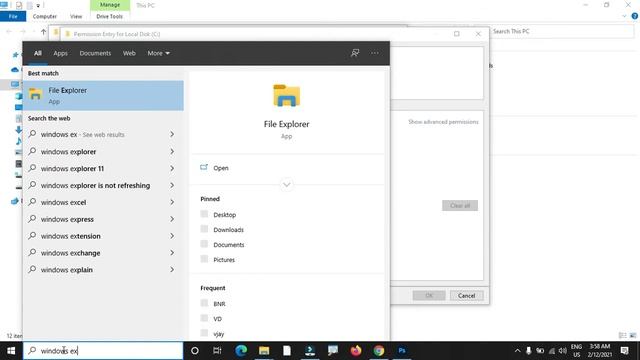Launch Firefox from the taskbar

(x=356, y=351)
